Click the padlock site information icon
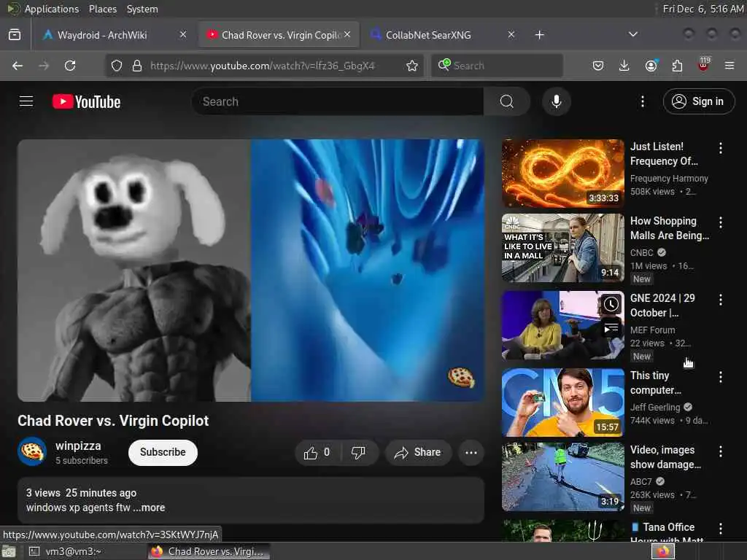 click(137, 66)
